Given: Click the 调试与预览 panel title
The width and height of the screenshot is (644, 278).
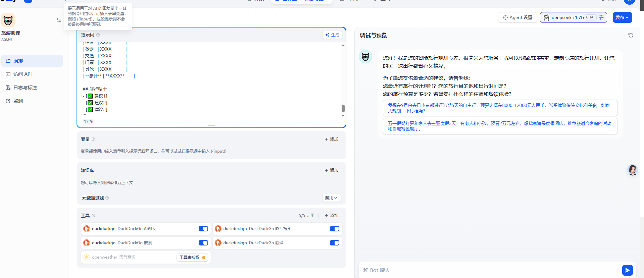Looking at the screenshot, I should (x=374, y=35).
